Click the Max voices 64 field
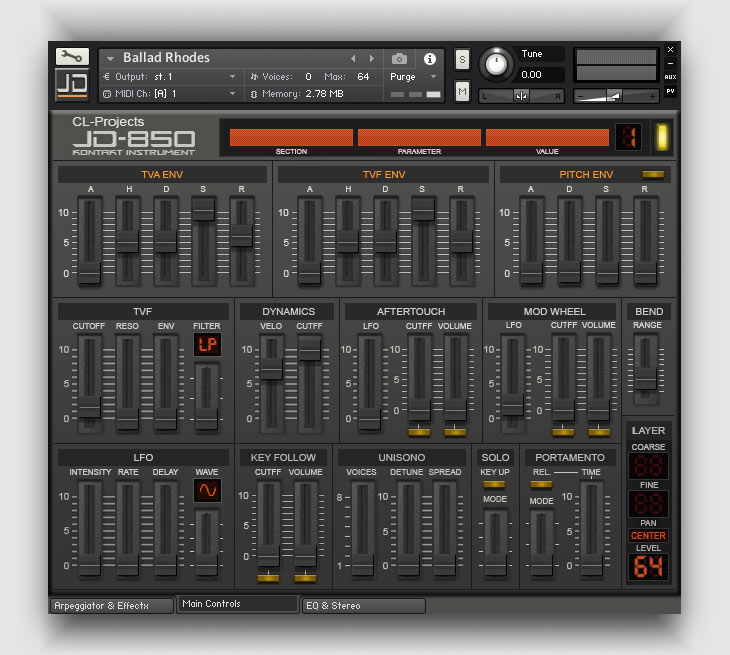 (363, 76)
